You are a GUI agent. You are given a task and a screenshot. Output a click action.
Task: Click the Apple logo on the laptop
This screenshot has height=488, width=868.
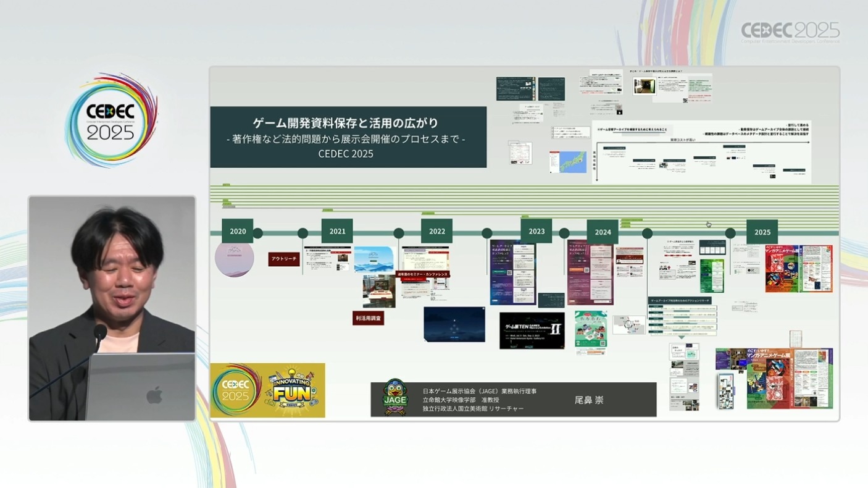[x=154, y=395]
